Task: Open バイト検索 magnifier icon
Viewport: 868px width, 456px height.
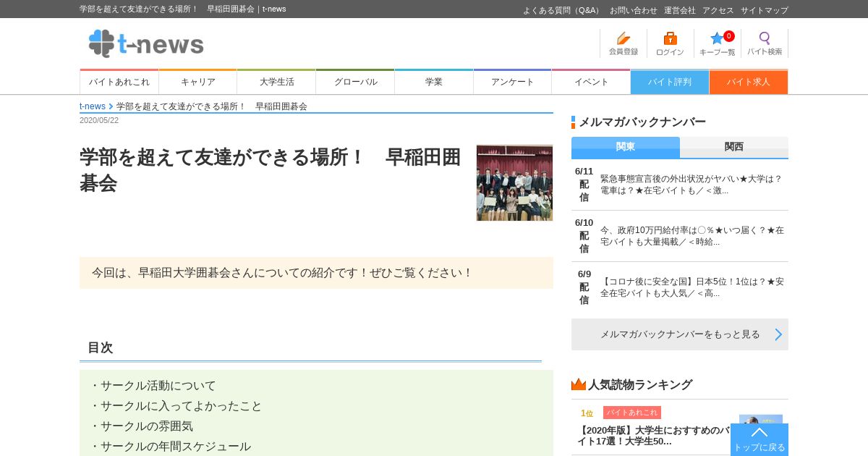Action: [x=765, y=43]
